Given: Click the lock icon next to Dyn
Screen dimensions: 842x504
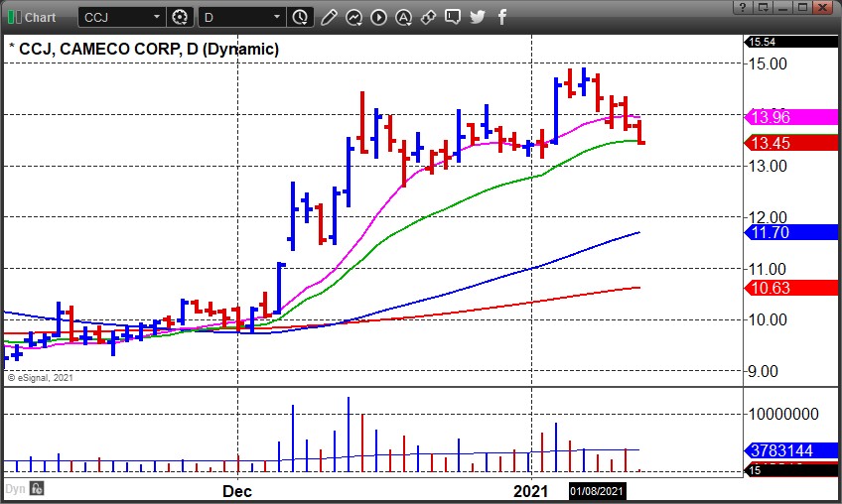Looking at the screenshot, I should pos(37,488).
